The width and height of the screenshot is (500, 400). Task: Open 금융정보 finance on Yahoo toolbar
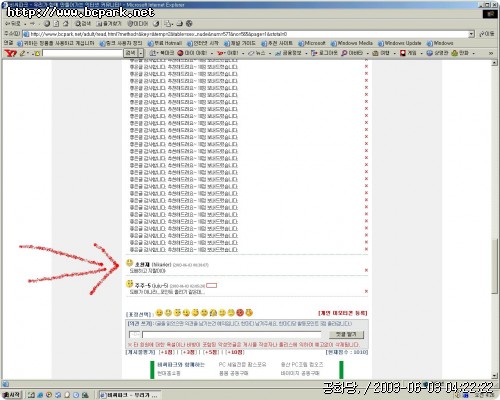[x=288, y=53]
